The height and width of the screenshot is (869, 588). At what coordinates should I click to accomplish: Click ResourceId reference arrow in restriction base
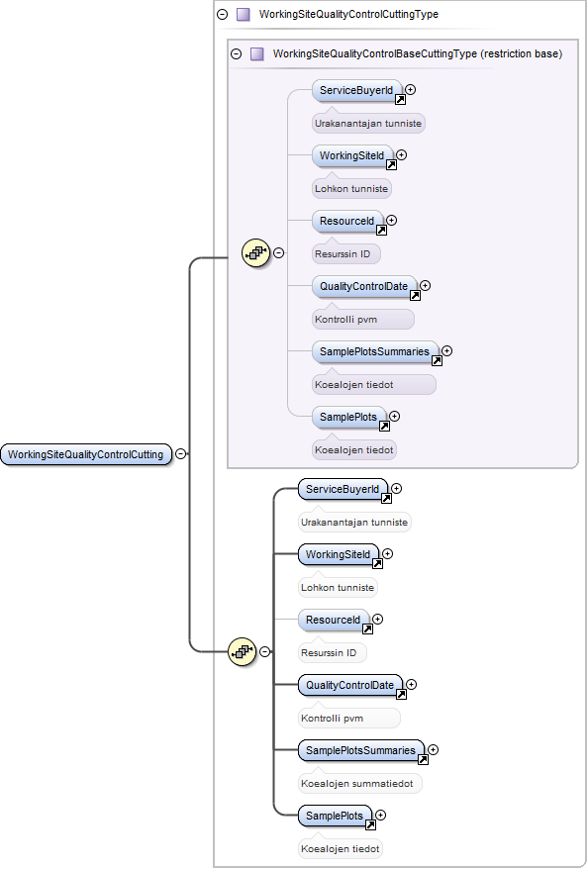(x=381, y=231)
